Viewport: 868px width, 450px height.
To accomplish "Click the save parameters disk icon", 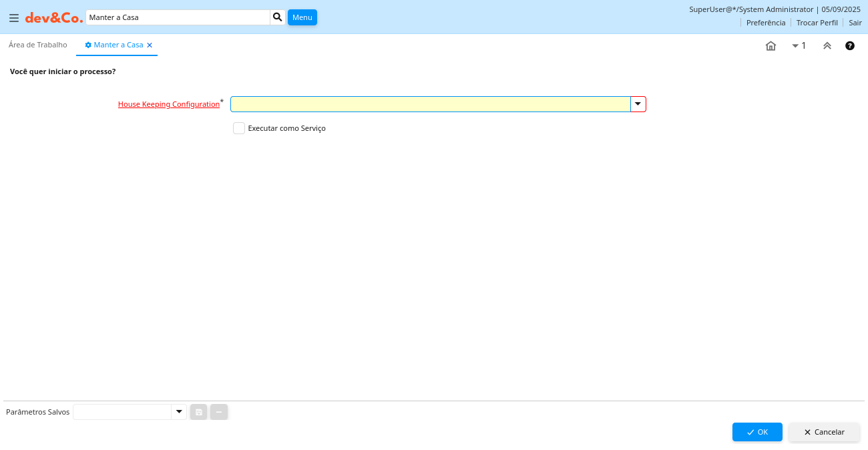I will click(x=199, y=412).
